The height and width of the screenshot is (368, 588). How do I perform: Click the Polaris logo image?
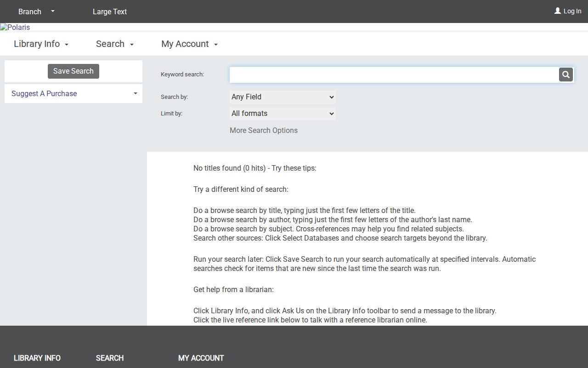[x=15, y=27]
